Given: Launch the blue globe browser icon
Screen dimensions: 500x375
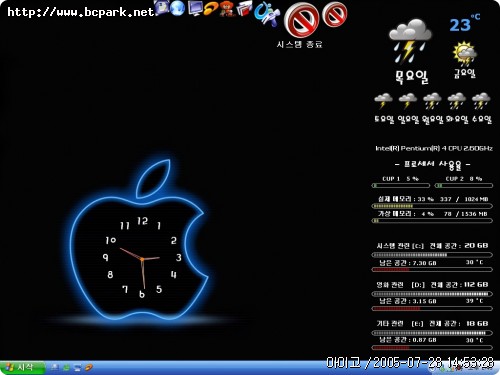Looking at the screenshot, I should click(x=178, y=8).
